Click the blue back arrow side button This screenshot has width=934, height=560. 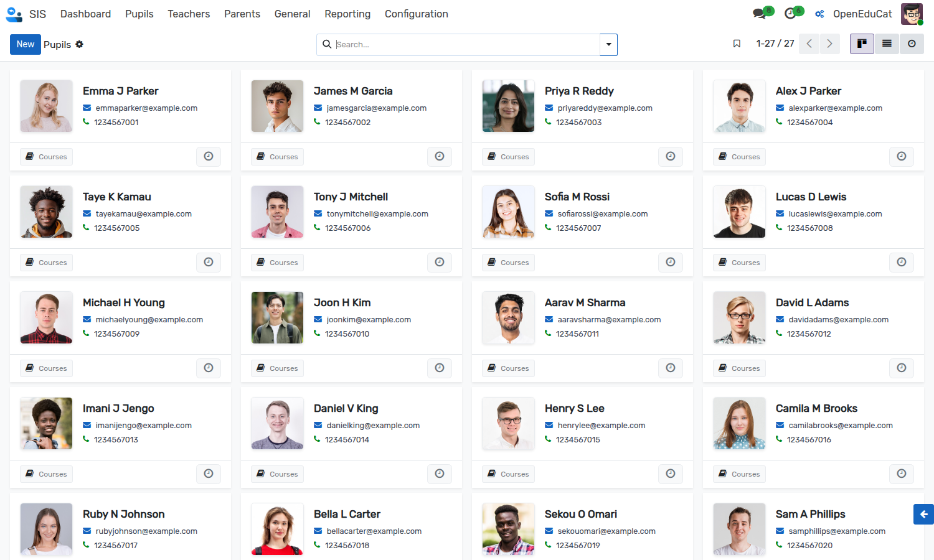pos(923,514)
